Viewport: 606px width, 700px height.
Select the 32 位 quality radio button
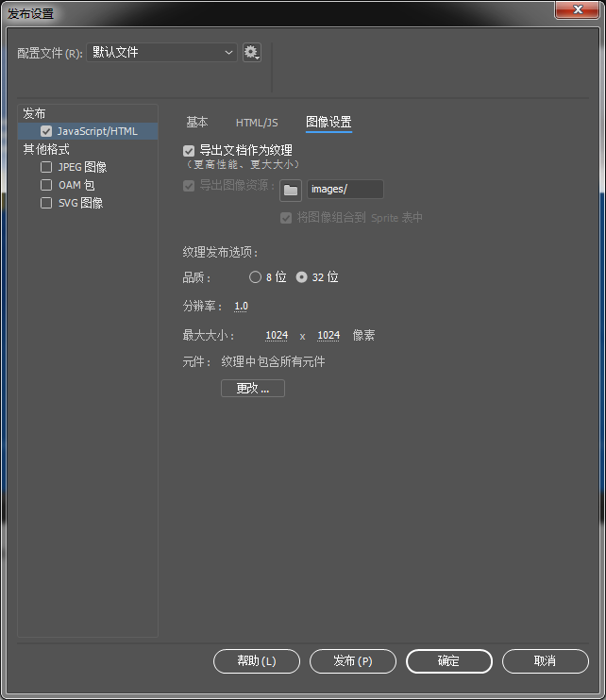click(302, 277)
